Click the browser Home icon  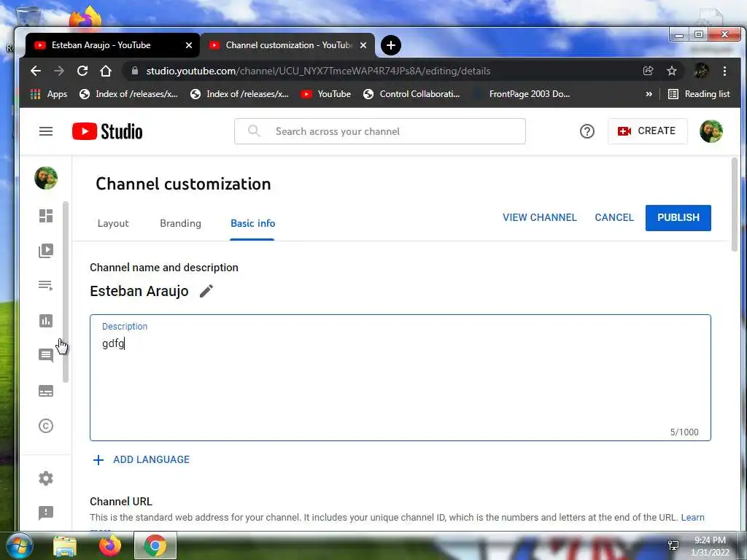pyautogui.click(x=106, y=71)
